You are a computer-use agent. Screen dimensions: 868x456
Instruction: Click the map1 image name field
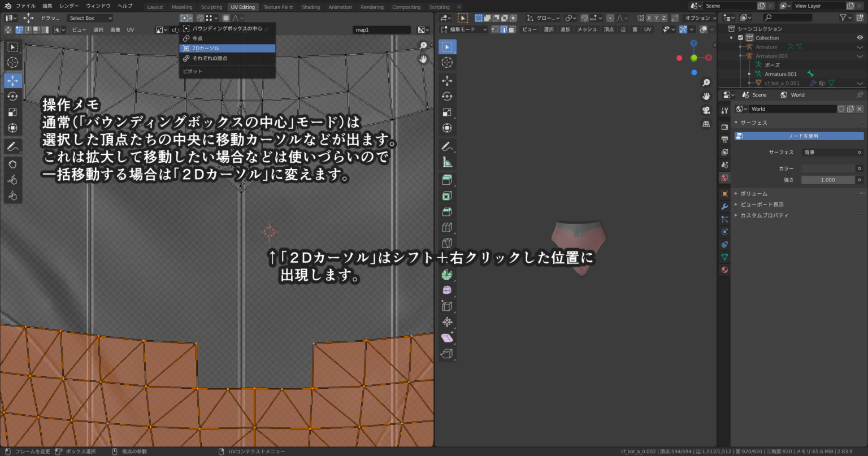click(x=381, y=29)
